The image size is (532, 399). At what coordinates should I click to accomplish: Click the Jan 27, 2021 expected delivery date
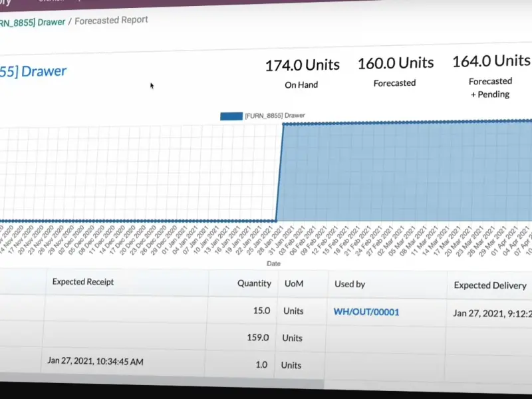492,313
